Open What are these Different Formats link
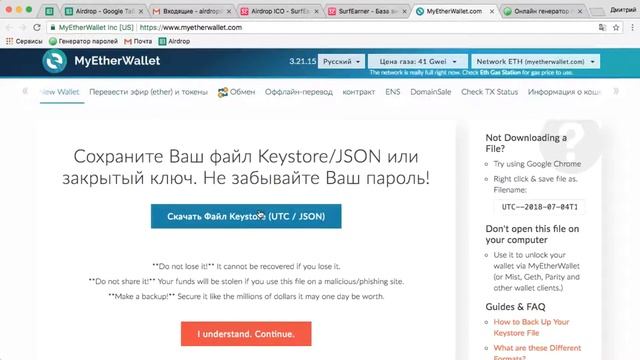640x360 pixels. 537,353
